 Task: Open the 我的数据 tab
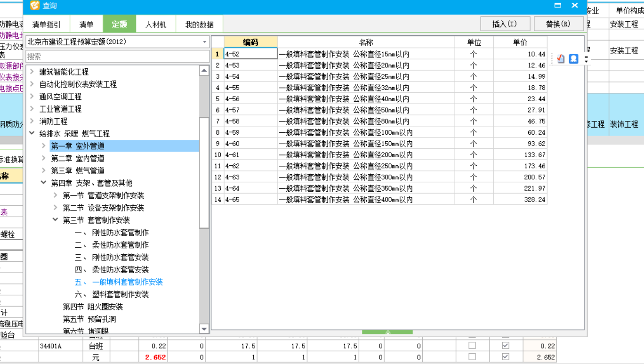(x=200, y=24)
